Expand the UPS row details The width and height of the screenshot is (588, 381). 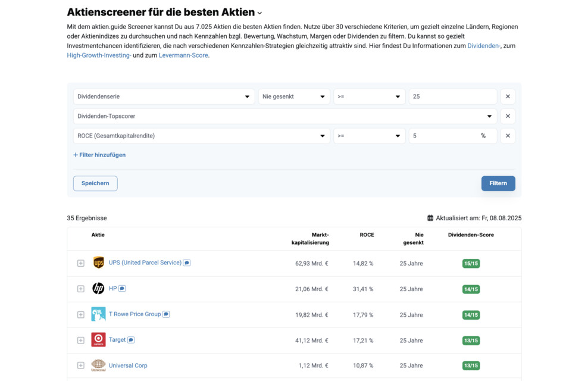81,263
